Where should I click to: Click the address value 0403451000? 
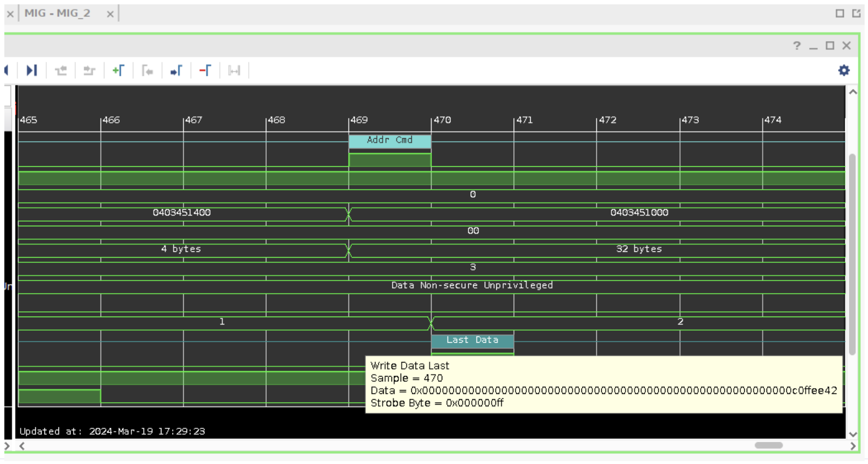tap(639, 213)
